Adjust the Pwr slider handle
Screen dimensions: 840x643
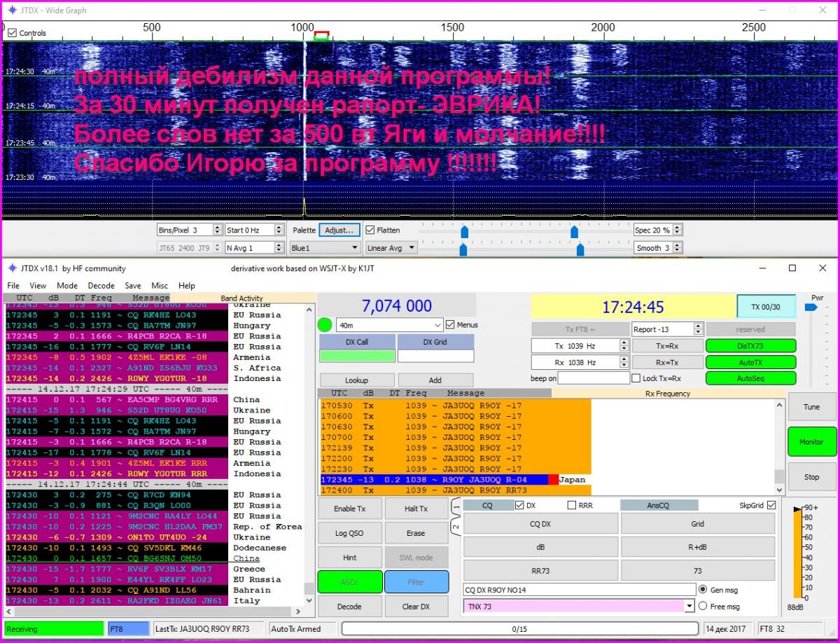point(811,307)
